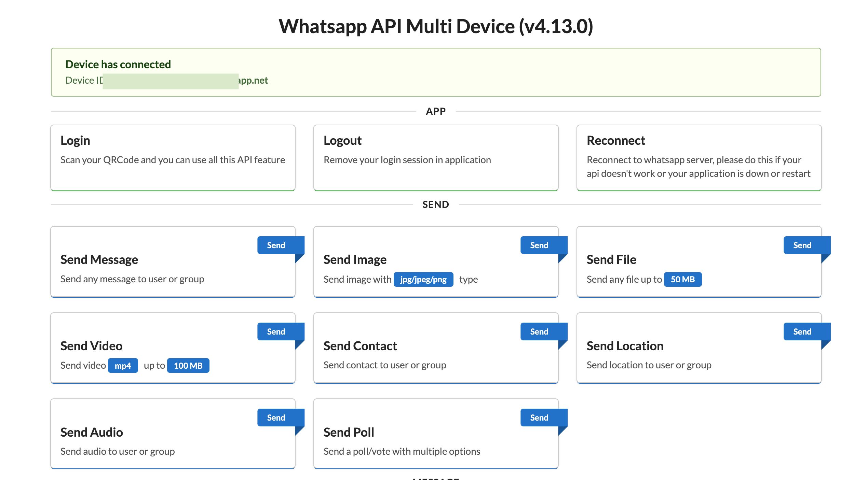Viewport: 868px width, 480px height.
Task: Select the APP section tab
Action: [434, 112]
